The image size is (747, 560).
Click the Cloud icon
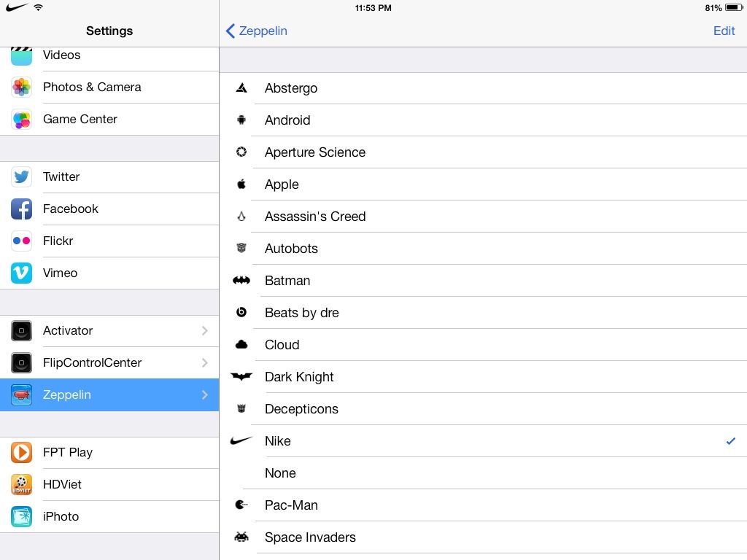point(241,344)
